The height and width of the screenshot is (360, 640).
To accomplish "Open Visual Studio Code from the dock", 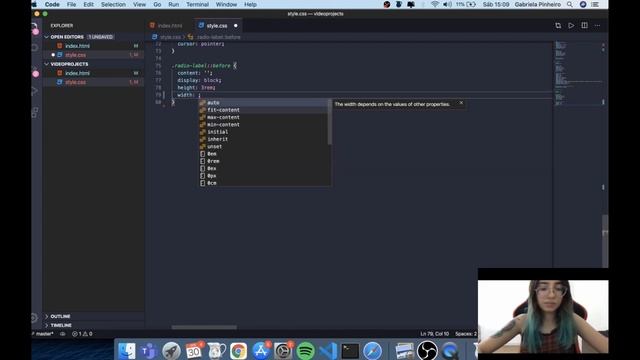I will pos(328,351).
